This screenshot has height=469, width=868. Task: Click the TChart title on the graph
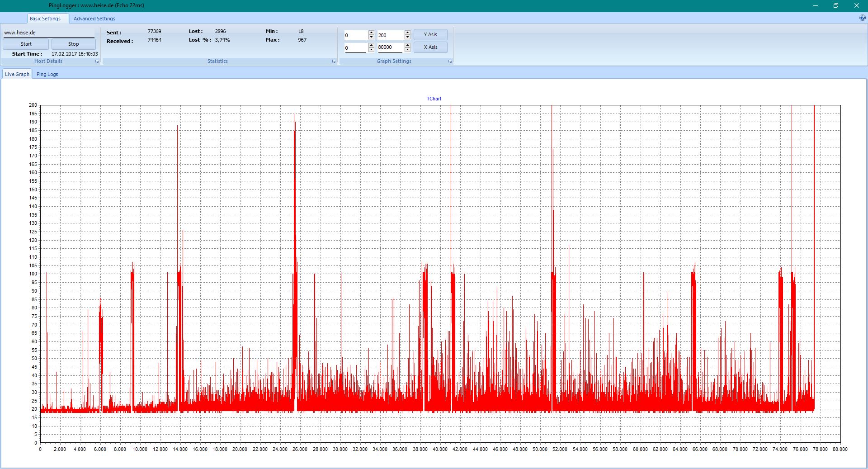(x=434, y=99)
